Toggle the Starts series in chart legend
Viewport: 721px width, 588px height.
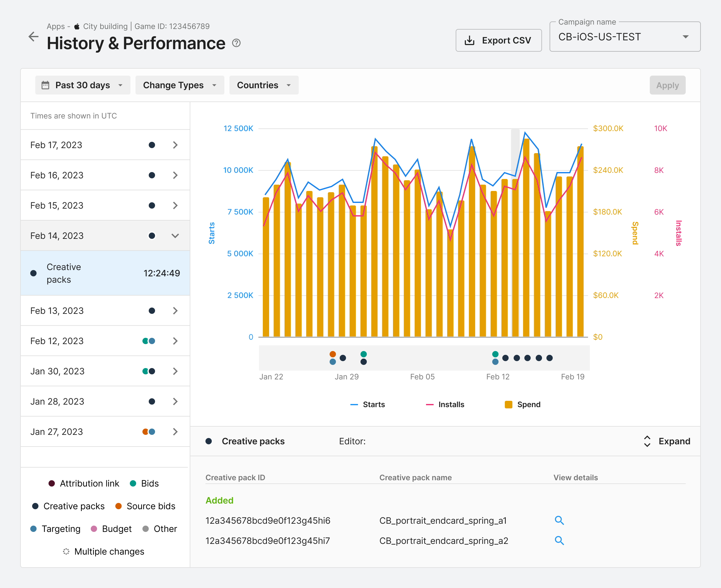368,404
